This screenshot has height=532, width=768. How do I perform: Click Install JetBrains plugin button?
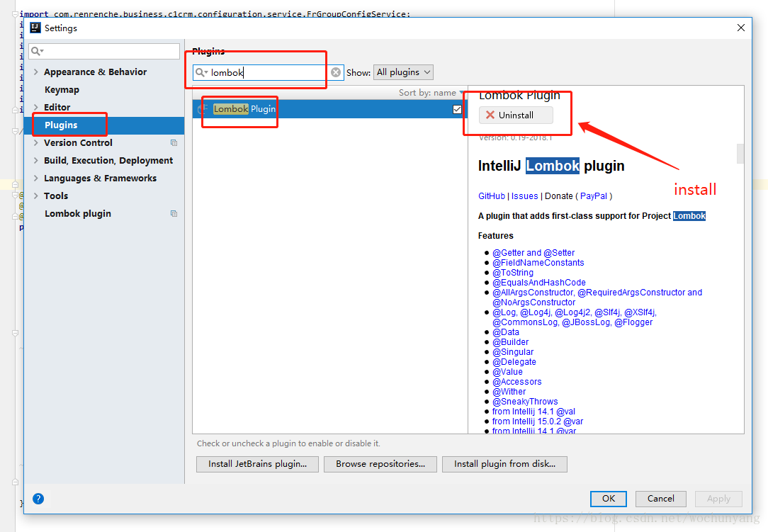coord(257,464)
